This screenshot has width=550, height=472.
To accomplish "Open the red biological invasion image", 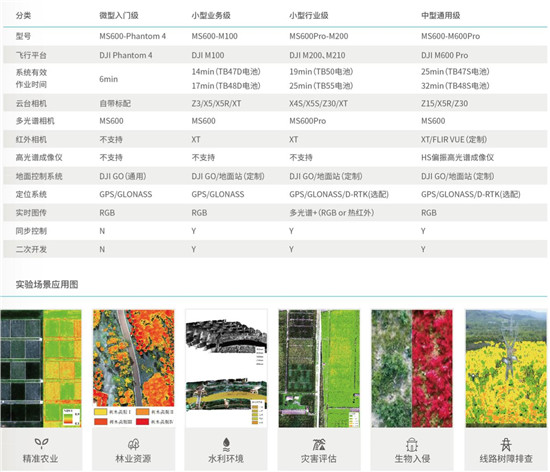I will [412, 368].
